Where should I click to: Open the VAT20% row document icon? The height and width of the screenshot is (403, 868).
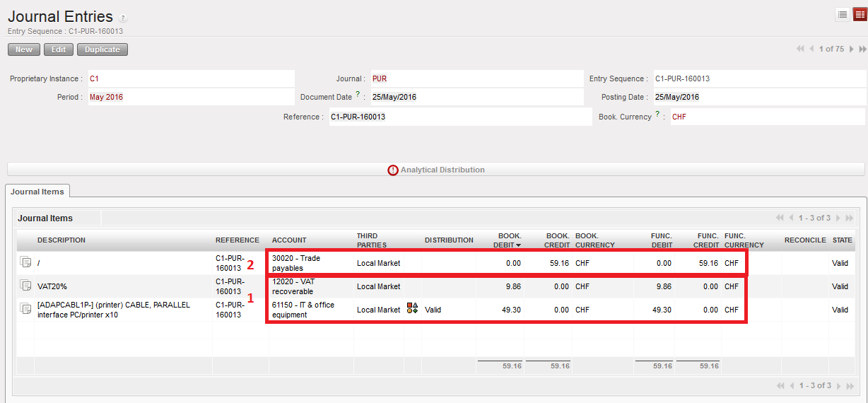click(x=25, y=286)
